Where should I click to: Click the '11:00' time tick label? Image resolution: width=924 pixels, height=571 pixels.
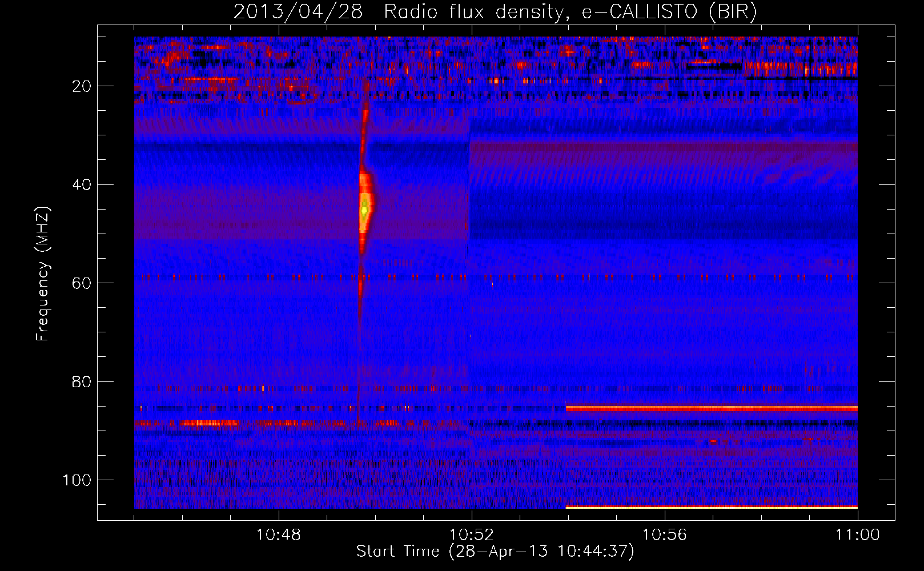857,535
